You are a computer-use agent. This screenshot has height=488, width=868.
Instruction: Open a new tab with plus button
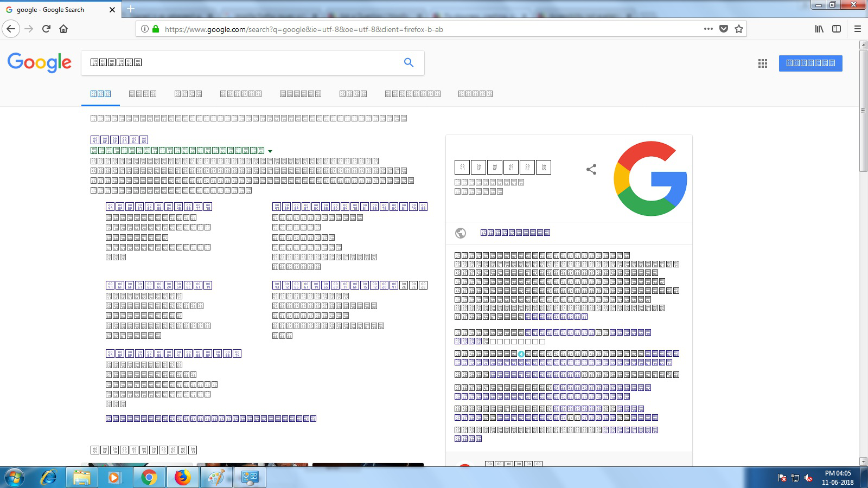coord(131,9)
